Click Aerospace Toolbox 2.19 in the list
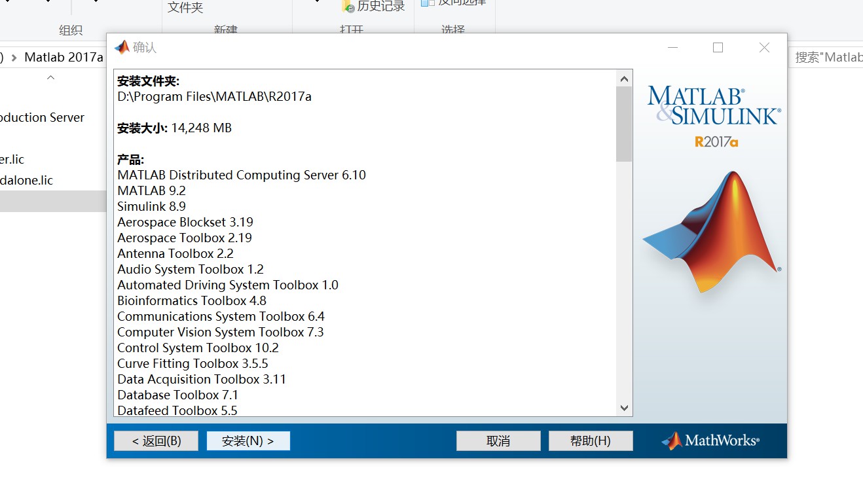The width and height of the screenshot is (863, 504). [x=185, y=238]
